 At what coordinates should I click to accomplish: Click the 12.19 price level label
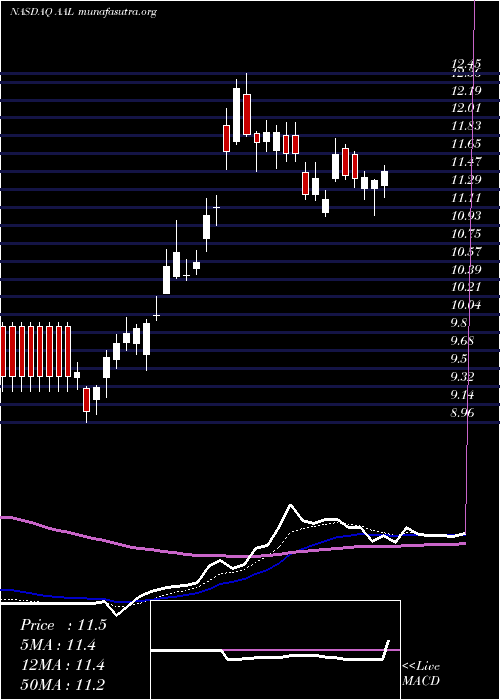(466, 91)
